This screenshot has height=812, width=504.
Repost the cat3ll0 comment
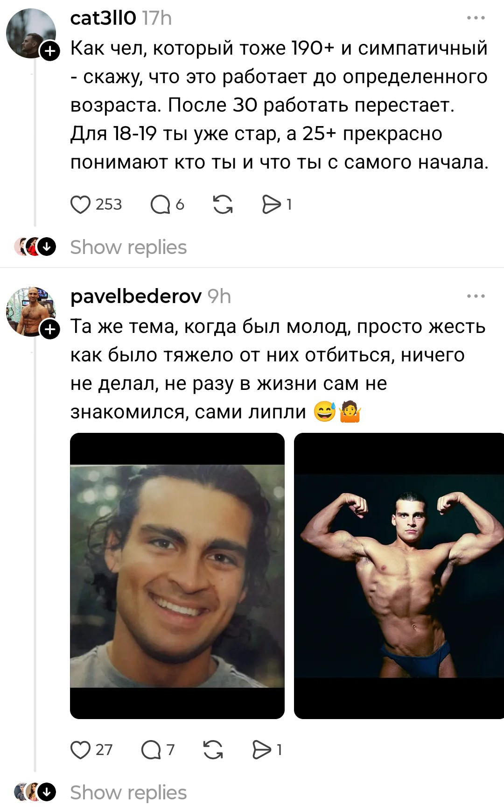coord(223,205)
